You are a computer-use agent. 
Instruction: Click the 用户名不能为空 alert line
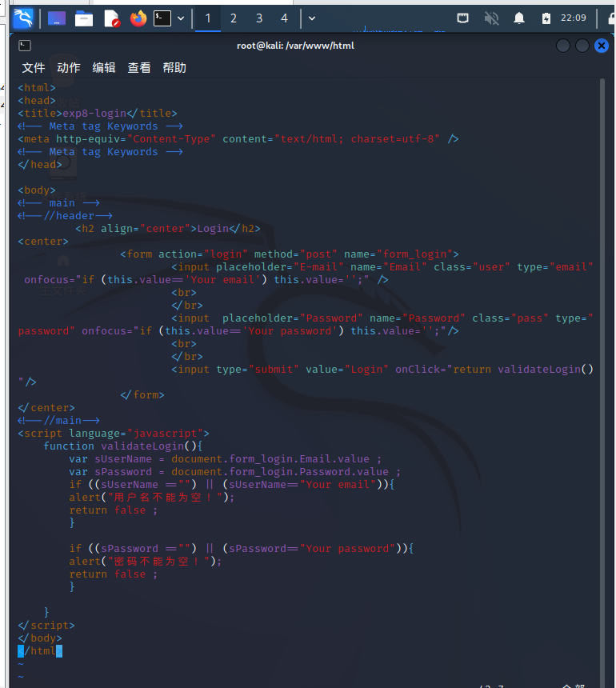152,497
